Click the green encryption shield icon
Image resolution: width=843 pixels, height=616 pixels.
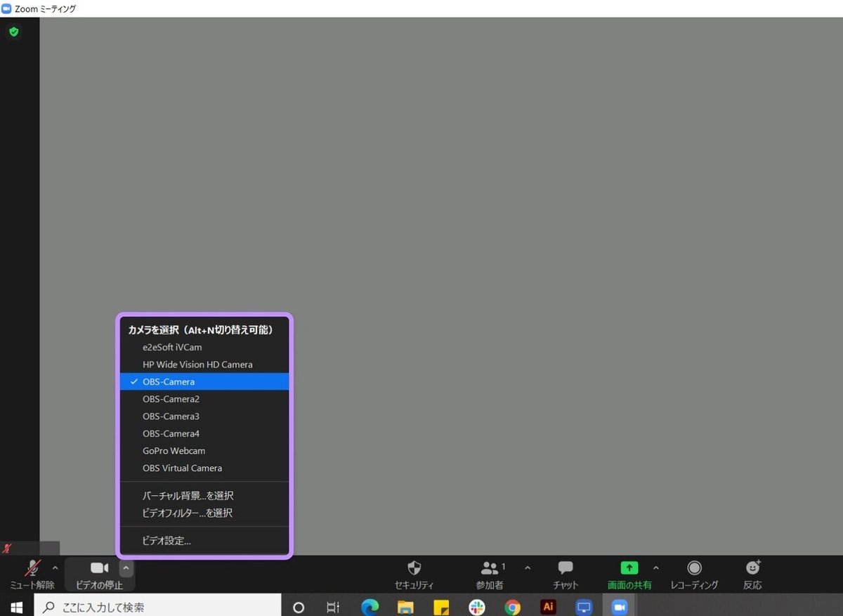point(13,32)
